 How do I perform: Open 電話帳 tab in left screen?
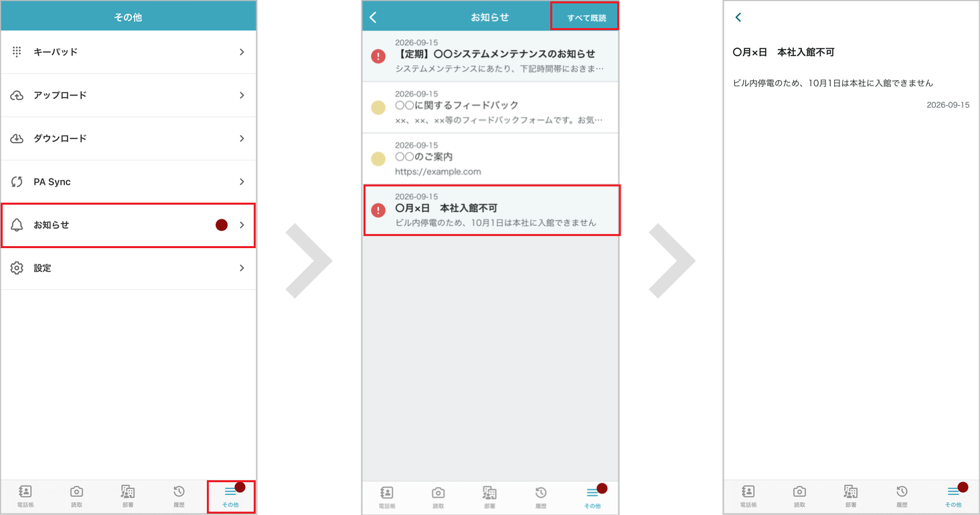[x=25, y=496]
